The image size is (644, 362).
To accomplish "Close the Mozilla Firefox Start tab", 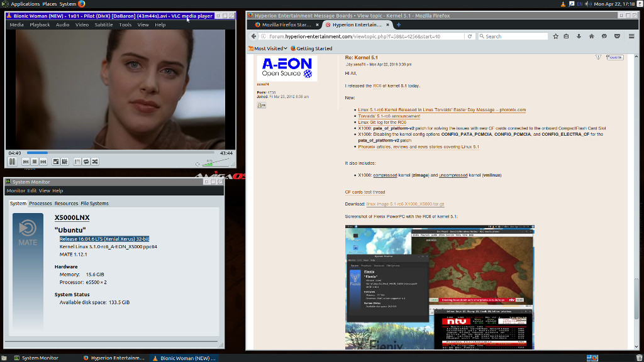I will [x=317, y=25].
